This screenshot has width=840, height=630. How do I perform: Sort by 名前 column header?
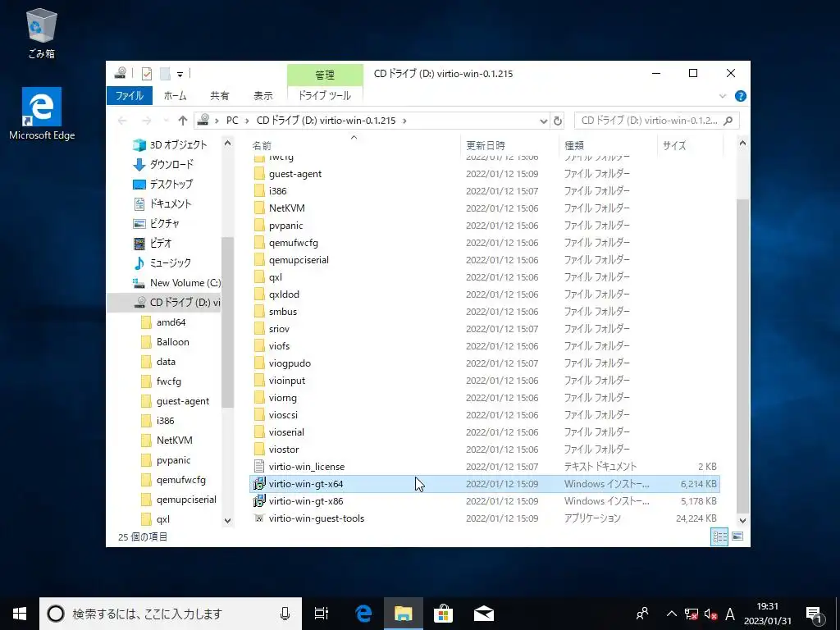click(354, 145)
